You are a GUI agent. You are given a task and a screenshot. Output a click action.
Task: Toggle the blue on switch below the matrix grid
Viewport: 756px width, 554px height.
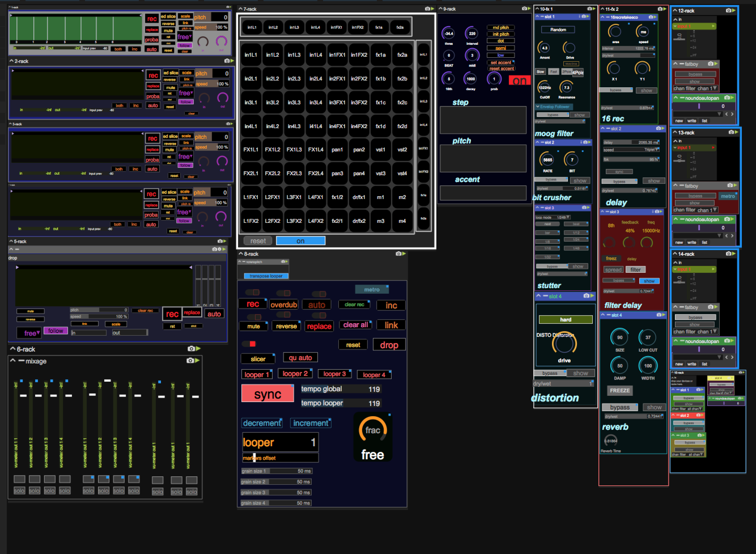tap(300, 240)
